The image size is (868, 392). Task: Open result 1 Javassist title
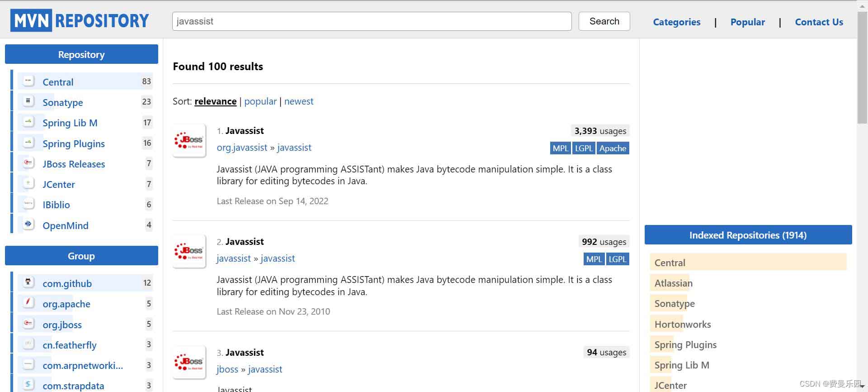[245, 131]
